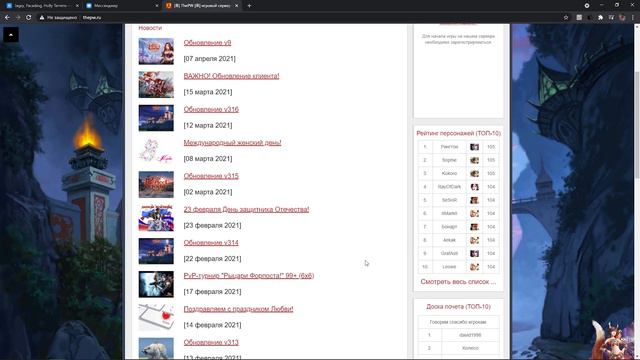Viewport: 640px width, 360px height.
Task: Bookmark this page with the star icon
Action: tap(566, 18)
